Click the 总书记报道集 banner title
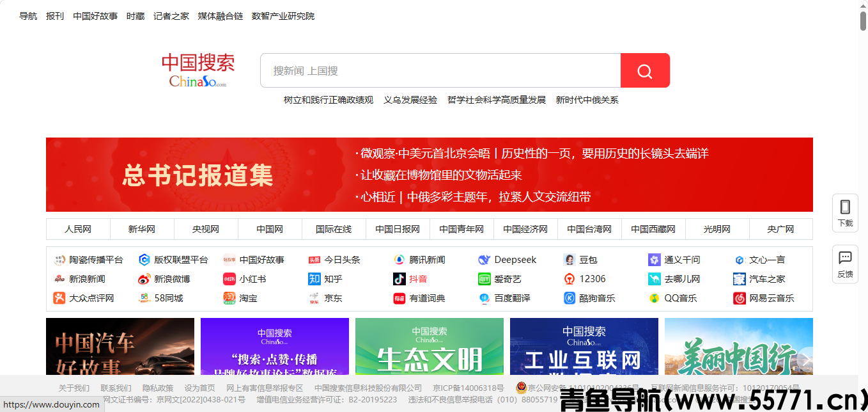Screen dimensions: 868x412 point(198,175)
